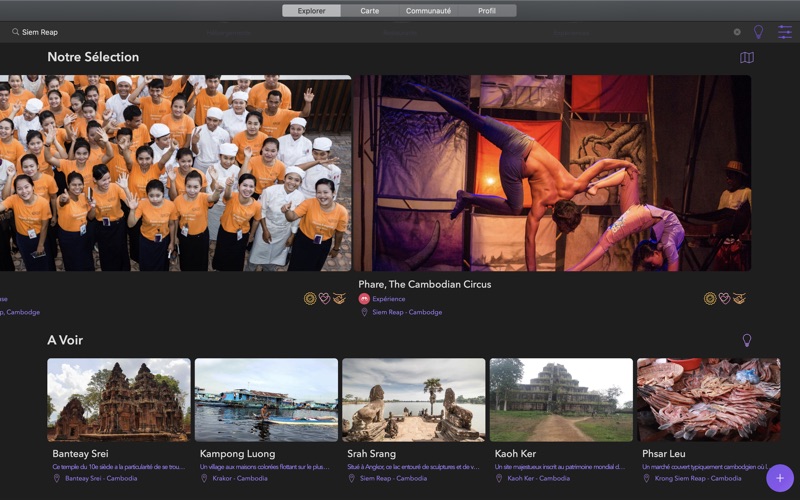Click the heart icon under Phare circus
The image size is (800, 500).
pyautogui.click(x=724, y=298)
